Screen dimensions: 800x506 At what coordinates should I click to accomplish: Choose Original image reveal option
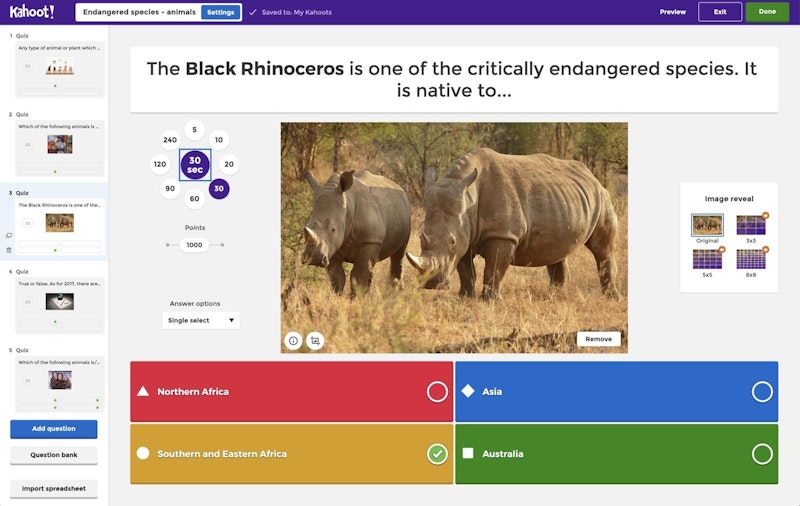click(707, 225)
